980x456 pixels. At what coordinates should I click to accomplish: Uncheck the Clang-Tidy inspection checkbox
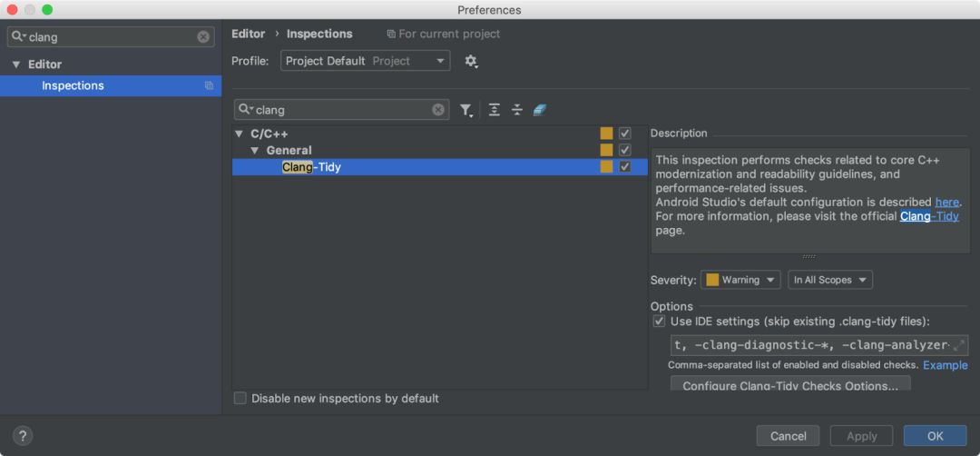click(x=624, y=167)
